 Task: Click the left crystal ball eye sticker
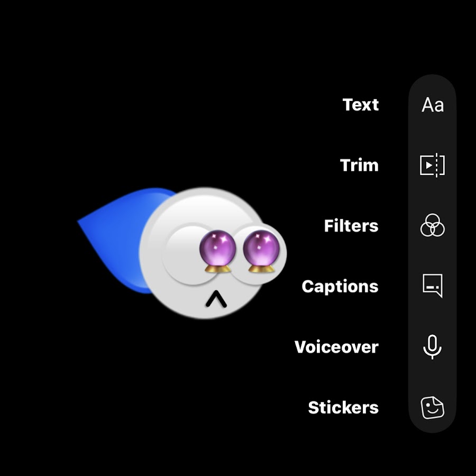click(218, 251)
